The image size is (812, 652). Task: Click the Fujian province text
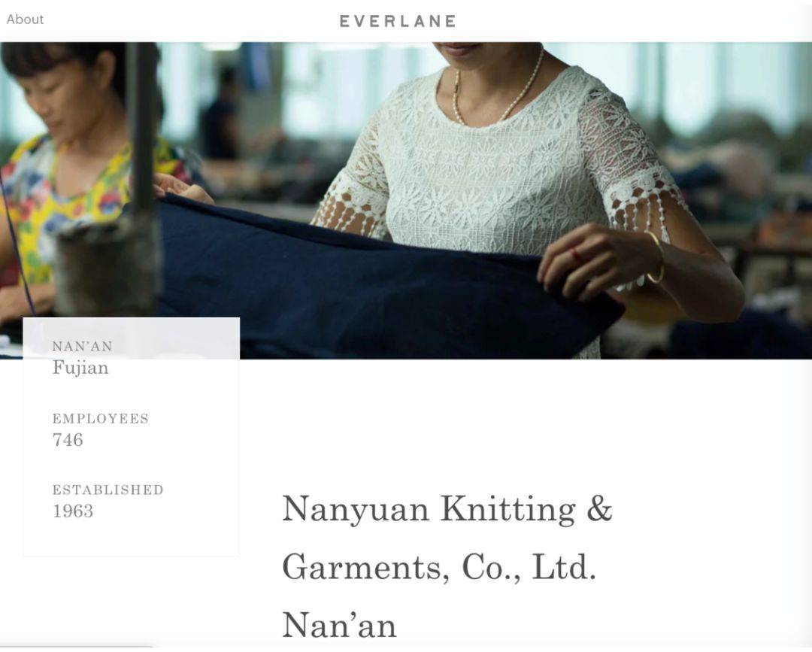pyautogui.click(x=80, y=368)
